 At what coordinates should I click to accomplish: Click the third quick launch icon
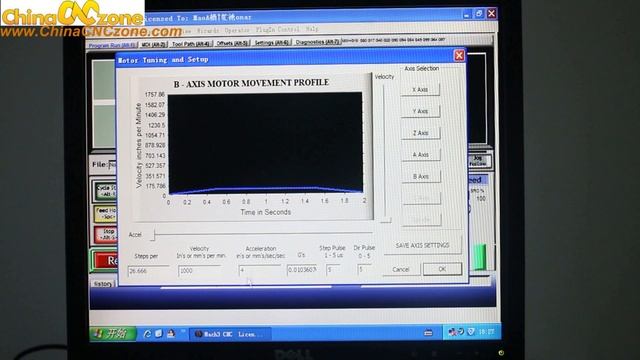pos(171,333)
